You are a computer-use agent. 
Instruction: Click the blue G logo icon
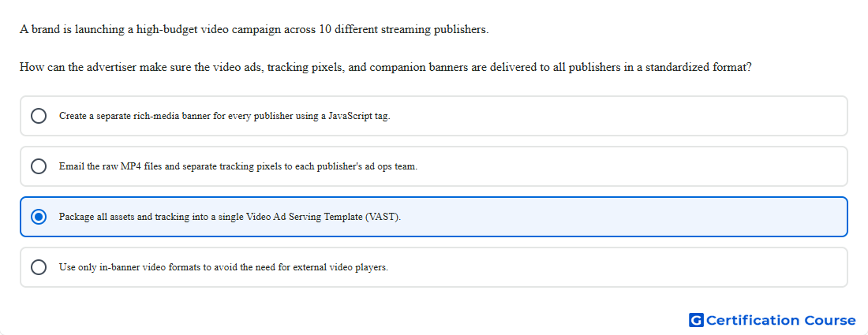696,320
